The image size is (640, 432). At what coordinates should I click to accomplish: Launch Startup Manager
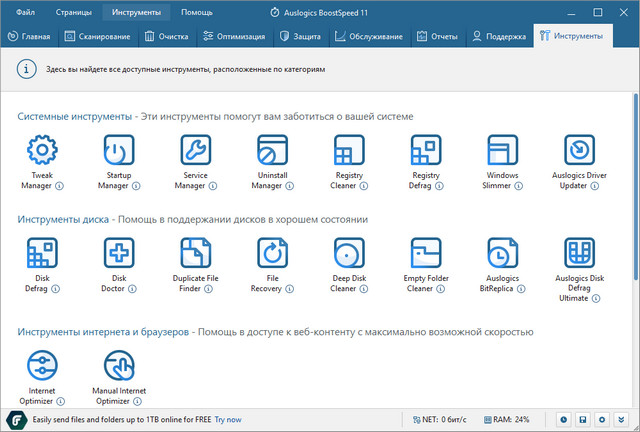pos(118,151)
